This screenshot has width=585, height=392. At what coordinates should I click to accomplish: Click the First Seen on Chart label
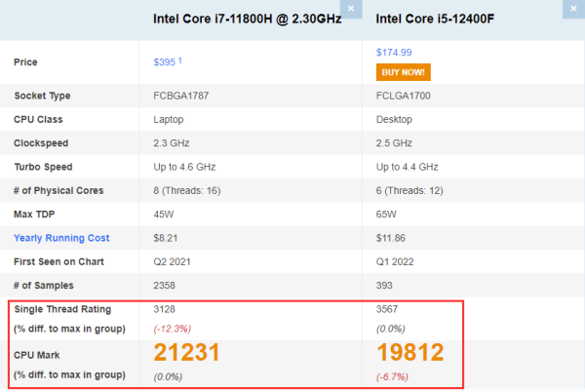58,262
